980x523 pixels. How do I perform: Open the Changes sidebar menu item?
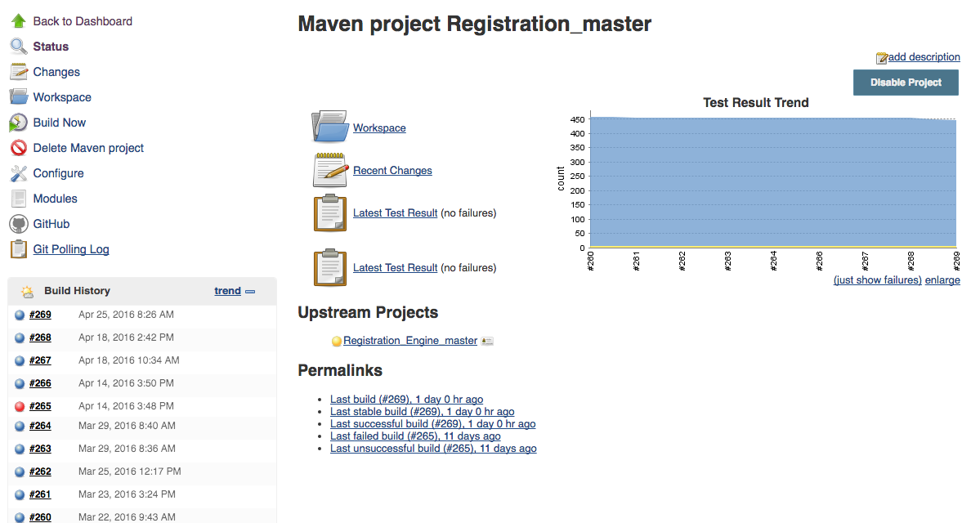pyautogui.click(x=56, y=72)
